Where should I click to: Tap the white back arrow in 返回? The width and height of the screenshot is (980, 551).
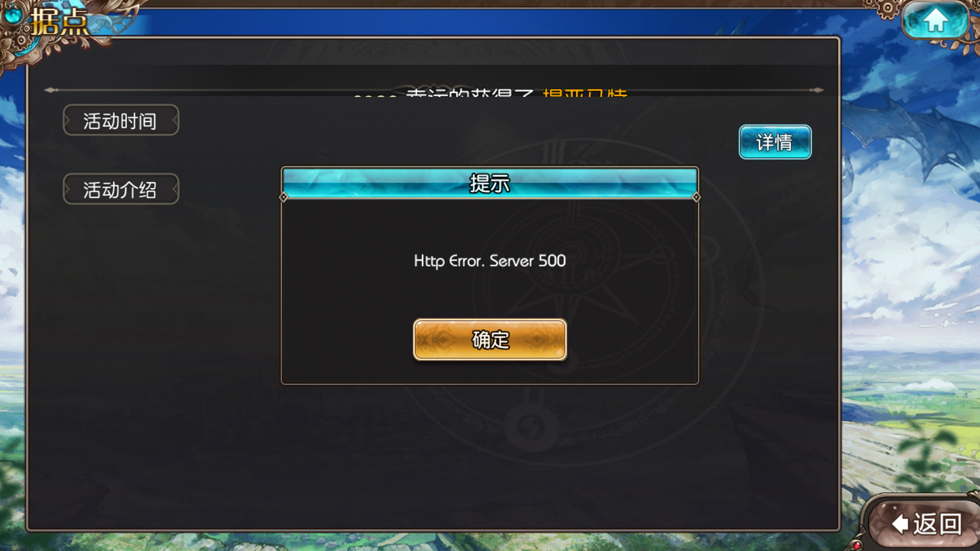(900, 524)
